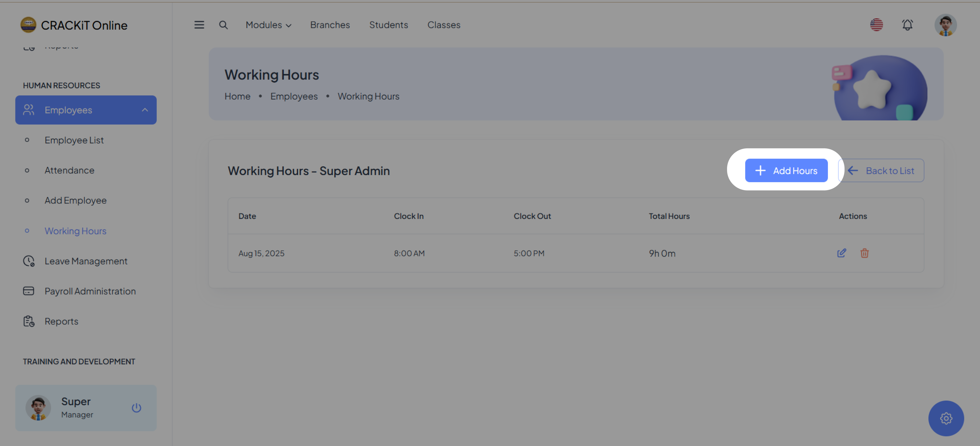980x446 pixels.
Task: Open the Classes menu item
Action: pos(444,25)
